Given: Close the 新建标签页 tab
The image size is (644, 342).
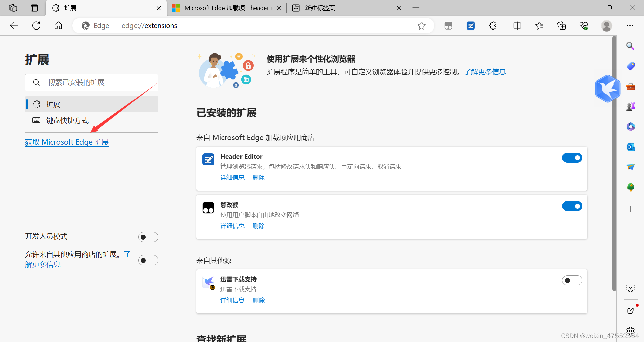Looking at the screenshot, I should point(399,8).
